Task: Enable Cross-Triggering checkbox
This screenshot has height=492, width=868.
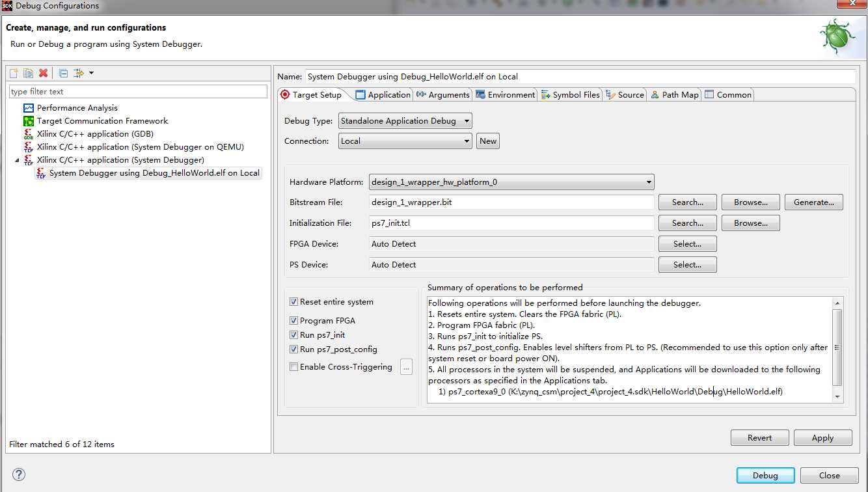Action: pos(294,367)
